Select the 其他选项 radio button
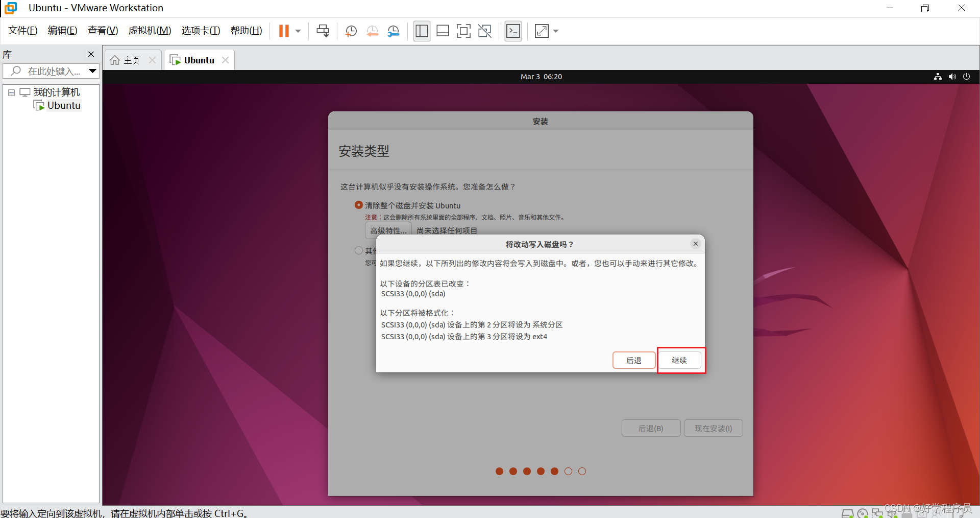This screenshot has width=980, height=518. pos(359,250)
